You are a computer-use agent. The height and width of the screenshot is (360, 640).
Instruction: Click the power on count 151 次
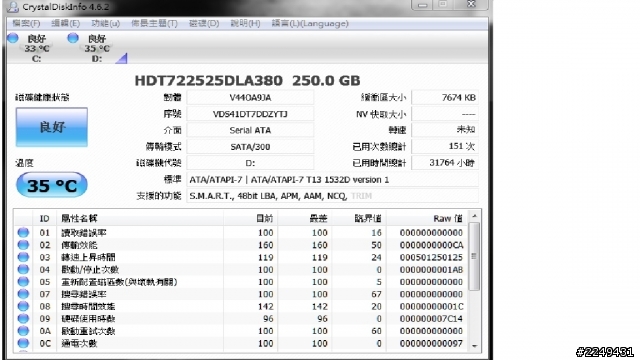click(x=445, y=146)
